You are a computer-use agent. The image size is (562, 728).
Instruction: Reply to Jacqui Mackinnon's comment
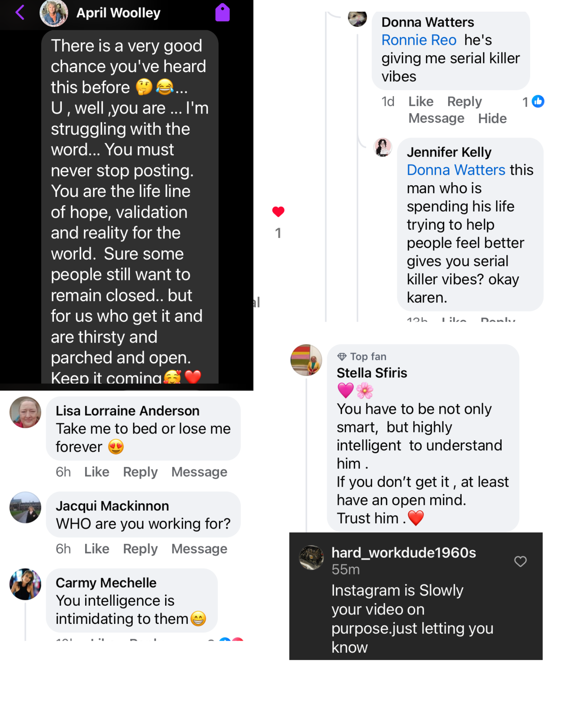140,549
